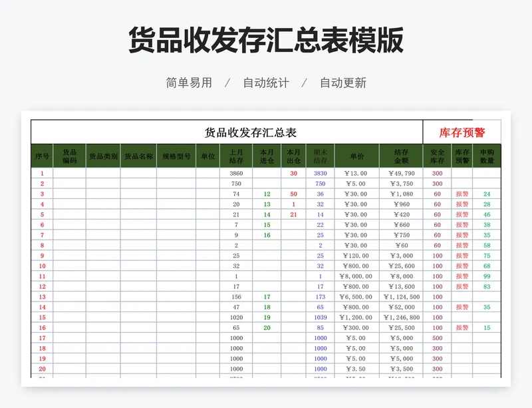Select the sheet title cell 货品收发存汇总表
The width and height of the screenshot is (532, 408).
227,132
